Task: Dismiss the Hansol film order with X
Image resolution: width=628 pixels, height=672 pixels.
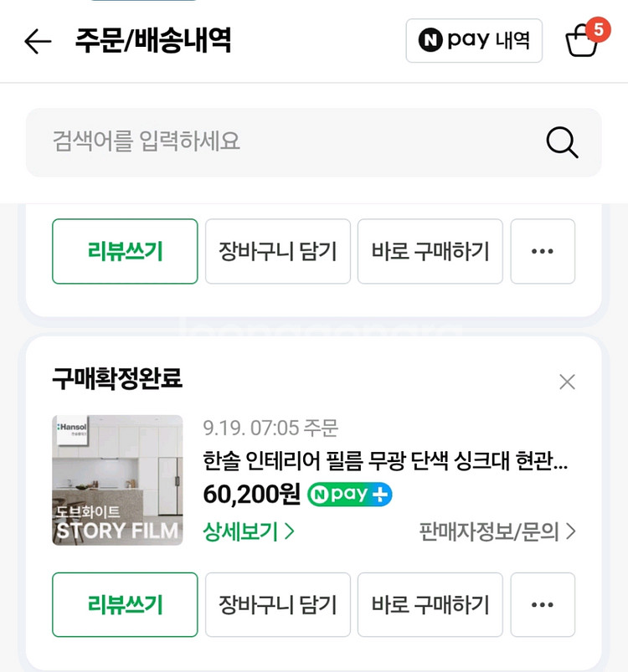Action: (567, 382)
